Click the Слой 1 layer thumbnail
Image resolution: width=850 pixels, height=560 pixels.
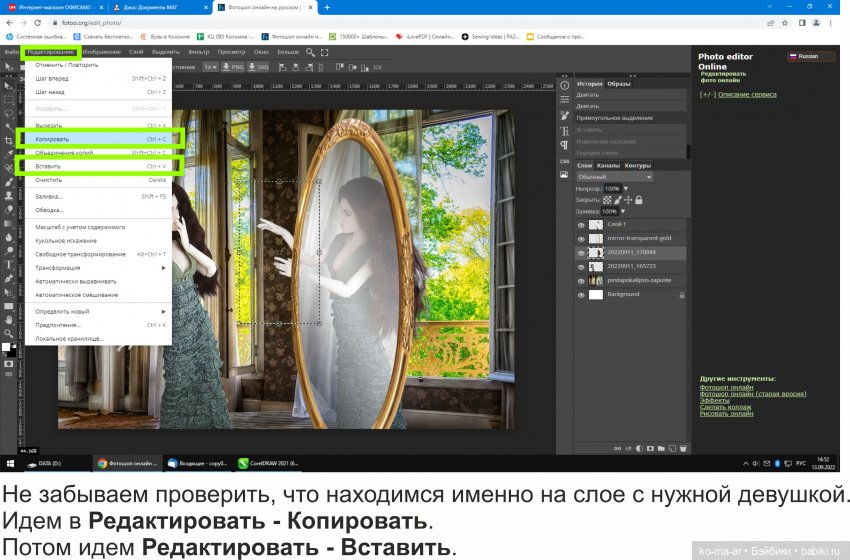point(596,225)
